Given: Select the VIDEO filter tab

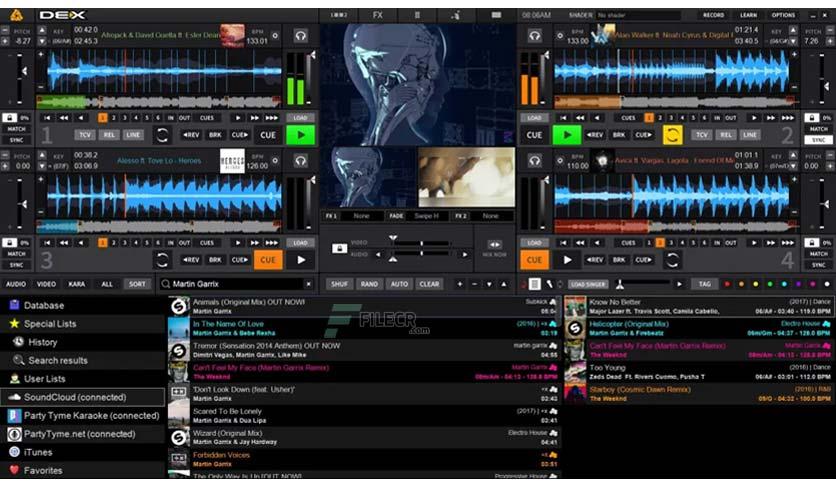Looking at the screenshot, I should point(46,284).
